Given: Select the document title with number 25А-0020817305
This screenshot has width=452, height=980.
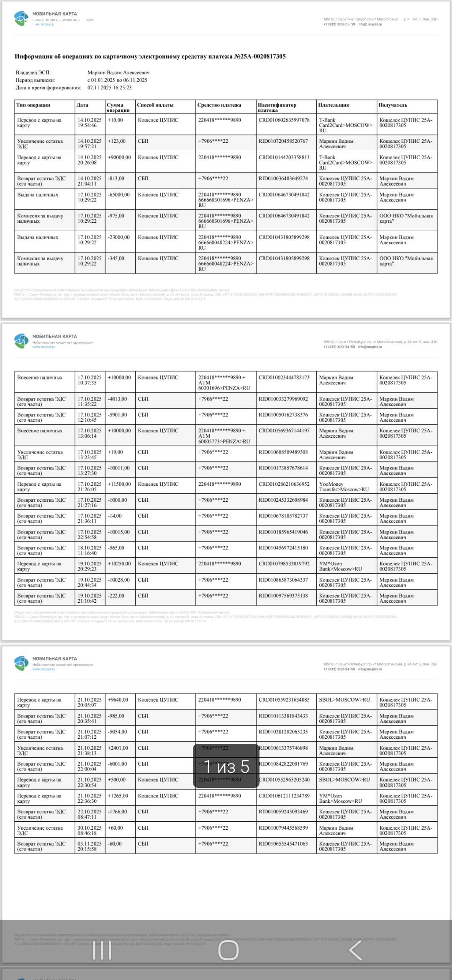Looking at the screenshot, I should (x=150, y=57).
